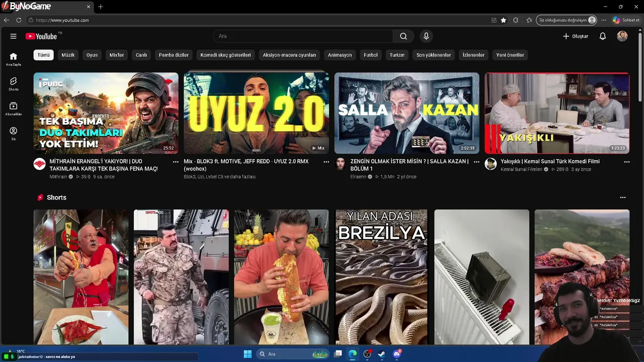Open Edge browser settings three-dots menu
The image size is (644, 362).
(604, 20)
